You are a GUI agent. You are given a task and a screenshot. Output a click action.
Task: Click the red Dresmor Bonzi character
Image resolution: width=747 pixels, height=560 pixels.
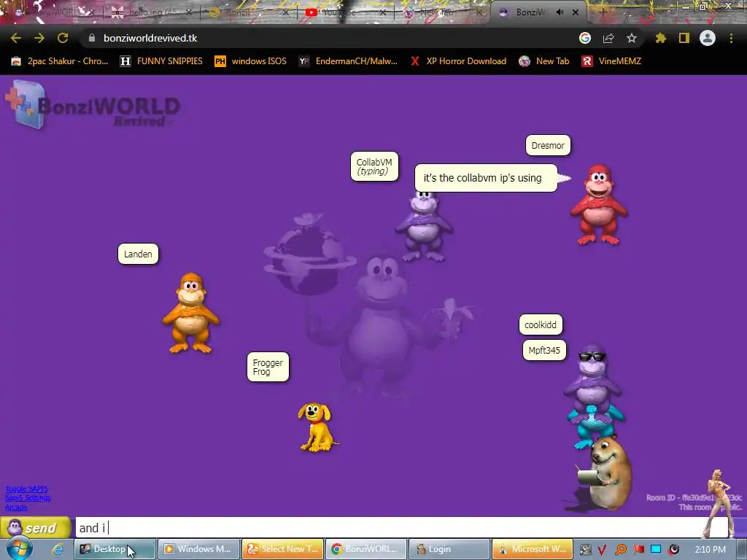tap(599, 205)
